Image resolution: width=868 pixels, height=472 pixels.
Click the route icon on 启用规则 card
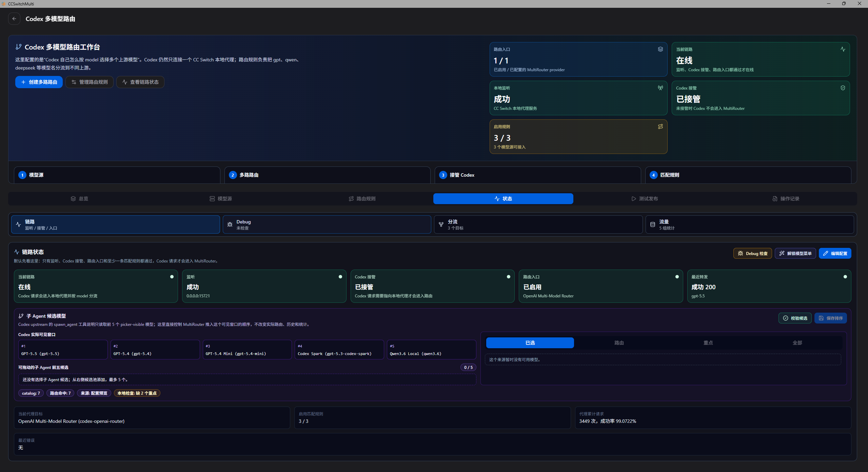point(660,126)
